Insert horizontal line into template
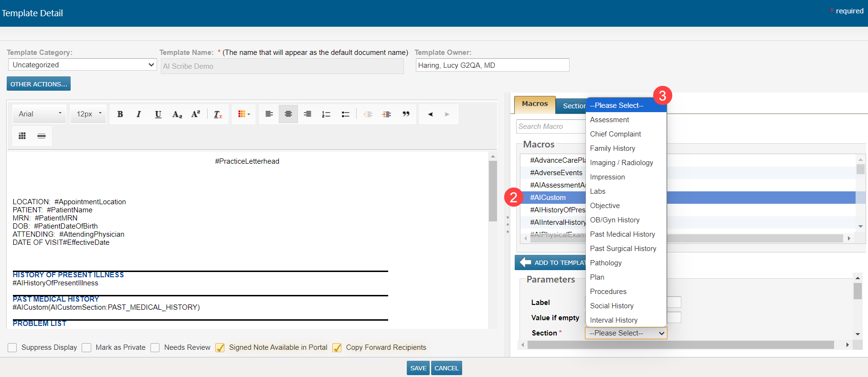This screenshot has height=377, width=868. (42, 136)
